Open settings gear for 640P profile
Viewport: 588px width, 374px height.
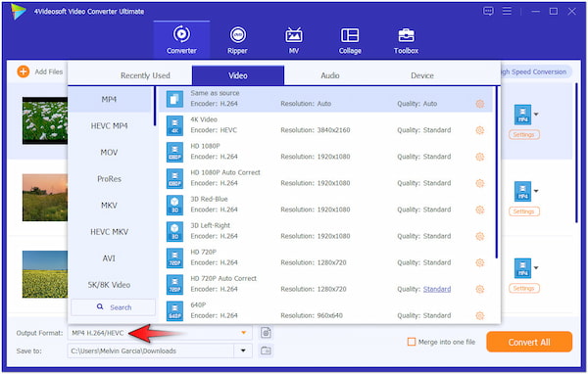click(479, 315)
